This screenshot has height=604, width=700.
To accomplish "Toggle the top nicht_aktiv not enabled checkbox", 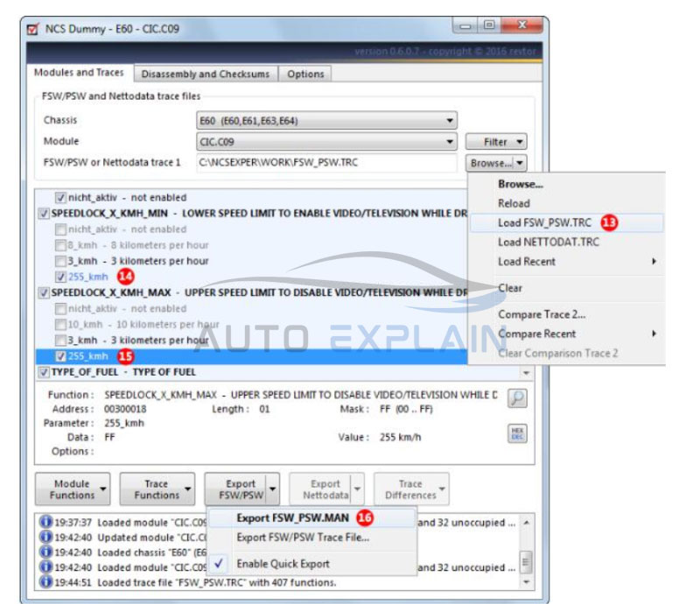I will tap(60, 198).
